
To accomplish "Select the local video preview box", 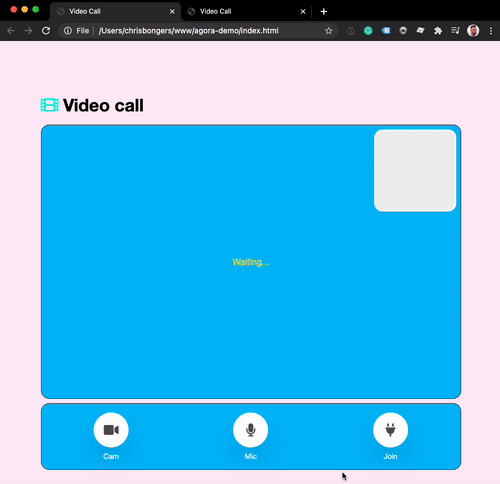I will click(415, 170).
